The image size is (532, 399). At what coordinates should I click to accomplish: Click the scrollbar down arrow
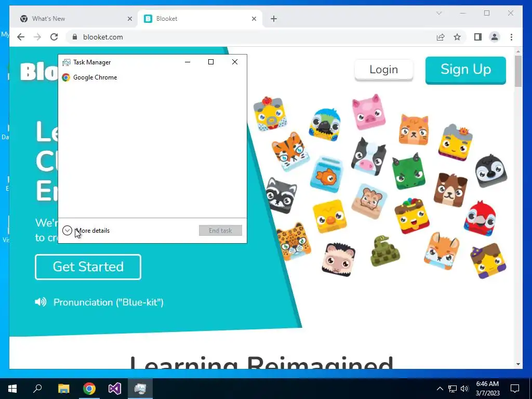click(518, 364)
